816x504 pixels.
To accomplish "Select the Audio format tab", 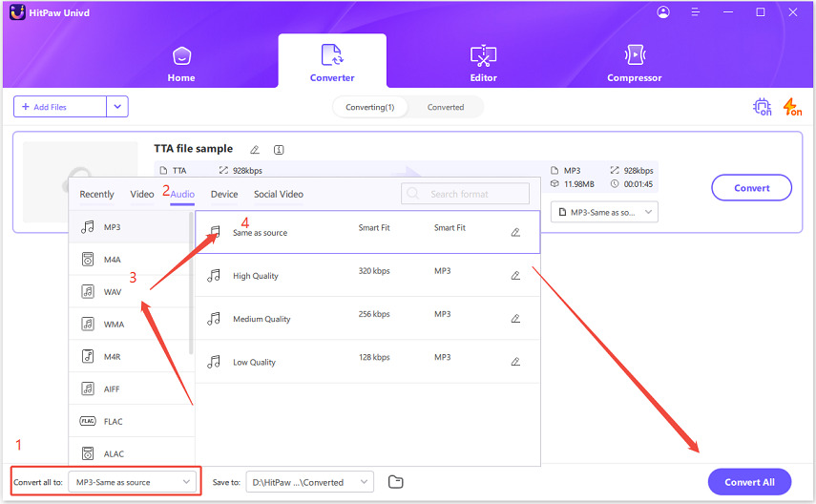I will click(182, 194).
